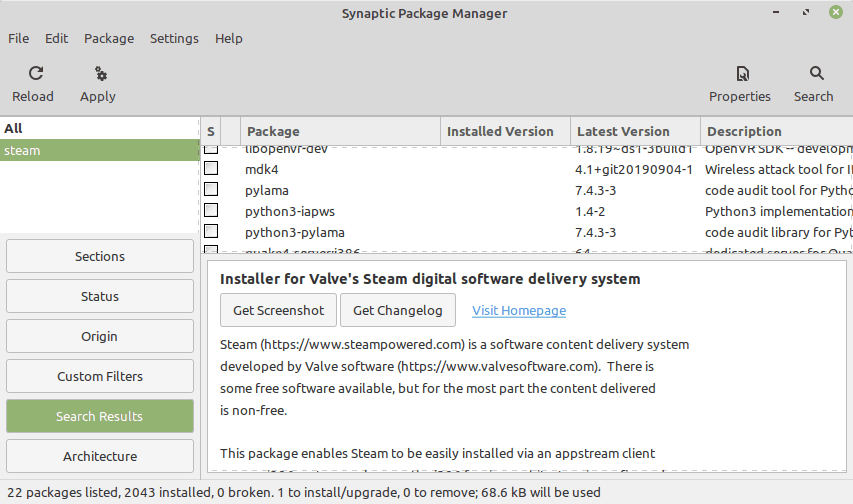Click the Steam installer description heading
This screenshot has height=504, width=853.
430,279
